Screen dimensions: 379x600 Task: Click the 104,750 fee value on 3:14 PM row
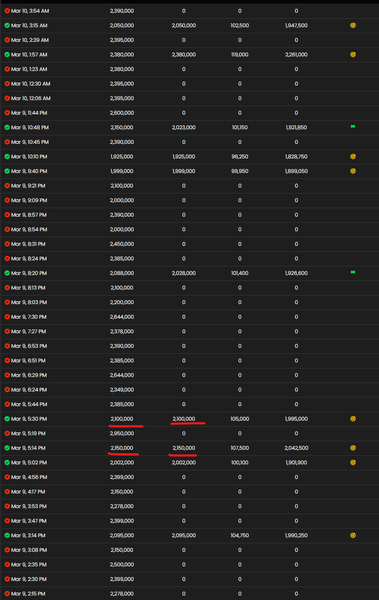click(x=240, y=535)
